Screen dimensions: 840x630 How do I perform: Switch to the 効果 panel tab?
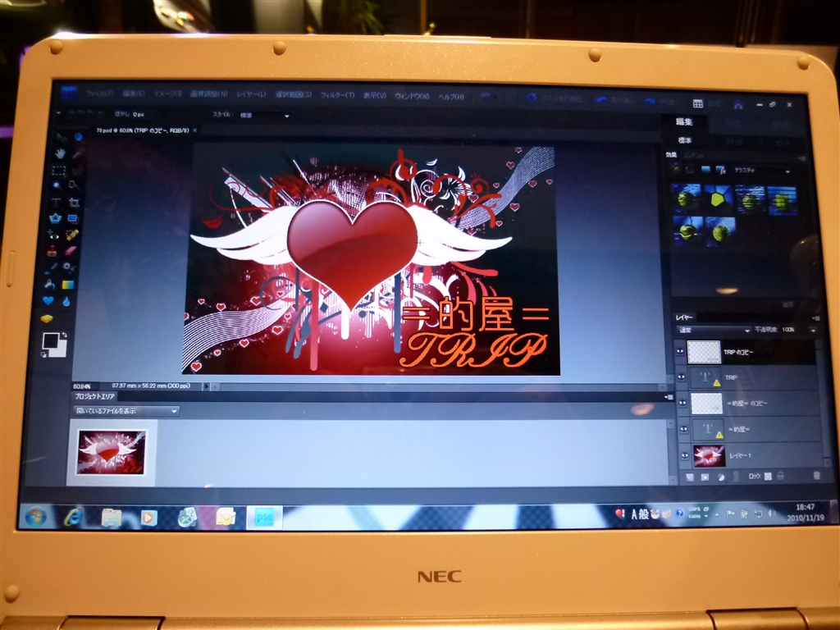click(x=671, y=155)
